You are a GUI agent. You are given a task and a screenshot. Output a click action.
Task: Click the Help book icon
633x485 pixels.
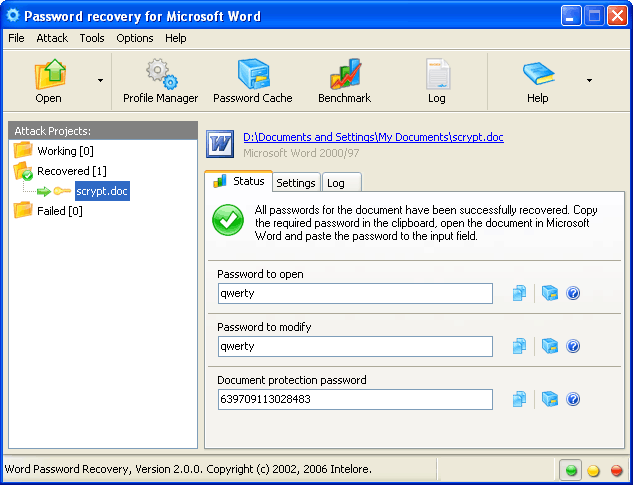pos(537,81)
